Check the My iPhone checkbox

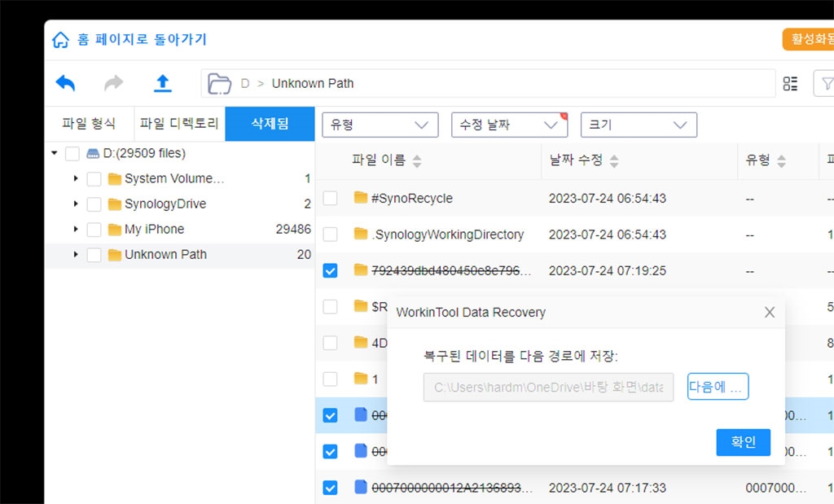94,230
